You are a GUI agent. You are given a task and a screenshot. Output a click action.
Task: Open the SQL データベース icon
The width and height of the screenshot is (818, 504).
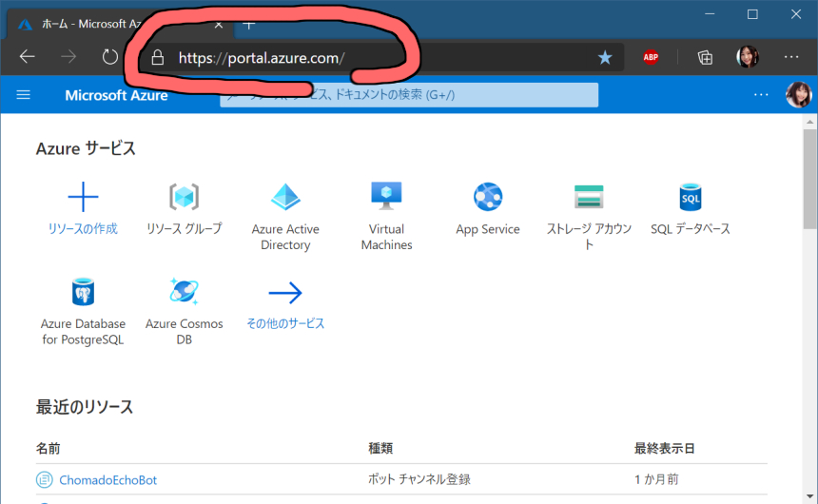pos(691,197)
